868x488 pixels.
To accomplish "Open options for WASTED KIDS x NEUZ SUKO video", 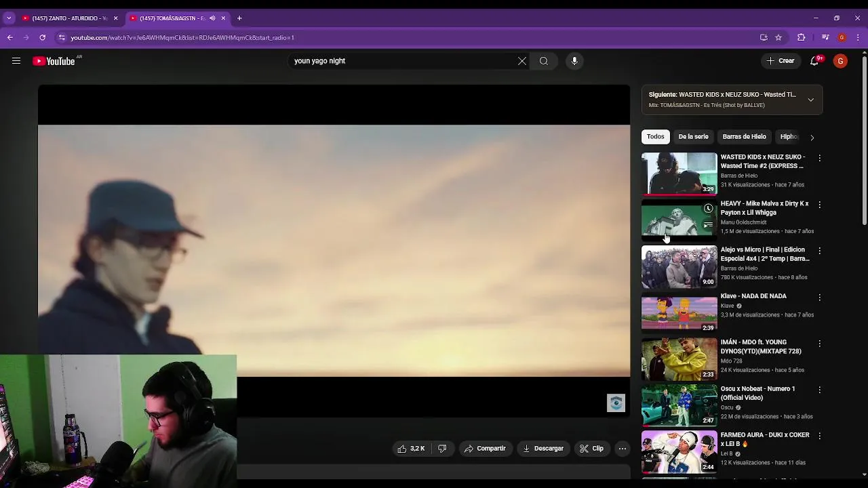I will (x=819, y=158).
